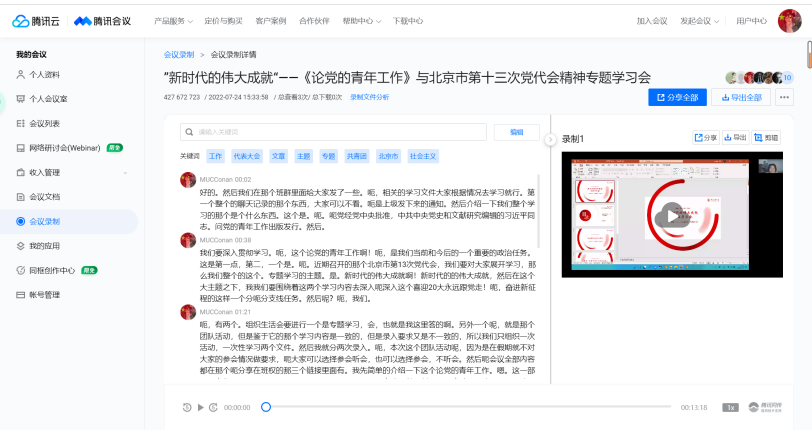812x430 pixels.
Task: Open the three-dots more options menu
Action: click(x=784, y=97)
